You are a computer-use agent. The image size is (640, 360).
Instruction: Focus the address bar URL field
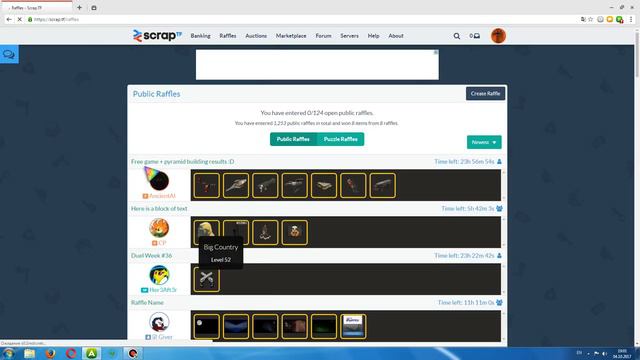[x=302, y=19]
